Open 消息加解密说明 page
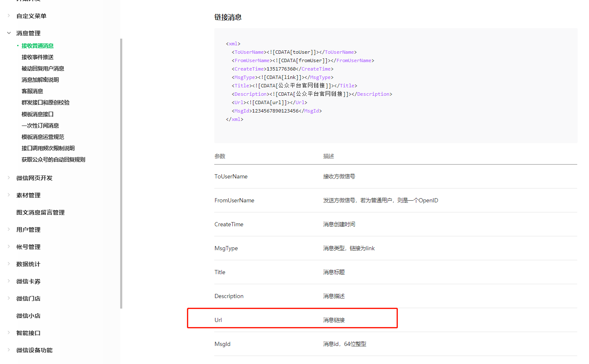Screen dimensions: 589x364 40,80
